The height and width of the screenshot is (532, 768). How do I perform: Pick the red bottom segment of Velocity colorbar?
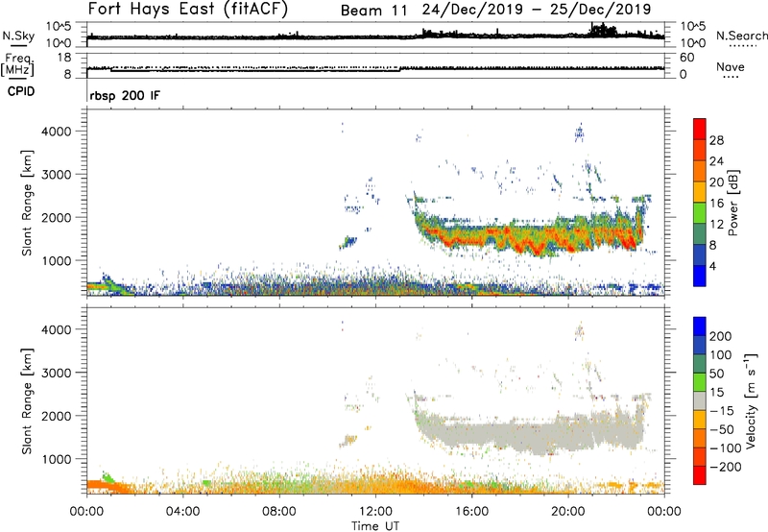tap(700, 475)
